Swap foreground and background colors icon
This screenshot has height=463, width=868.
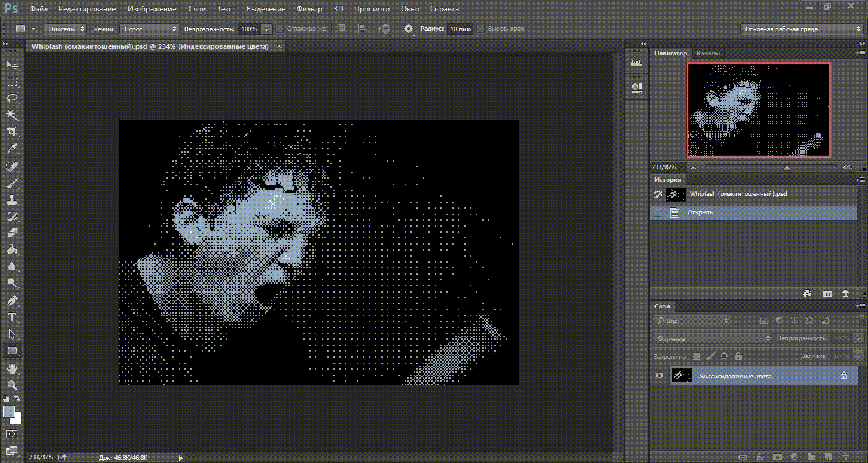(18, 399)
